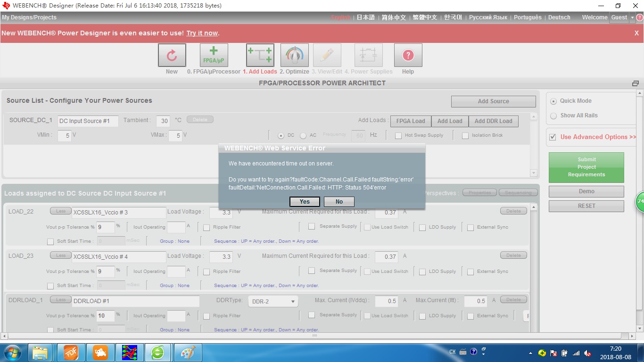Select the Quick Mode radio button
This screenshot has width=644, height=362.
point(554,101)
